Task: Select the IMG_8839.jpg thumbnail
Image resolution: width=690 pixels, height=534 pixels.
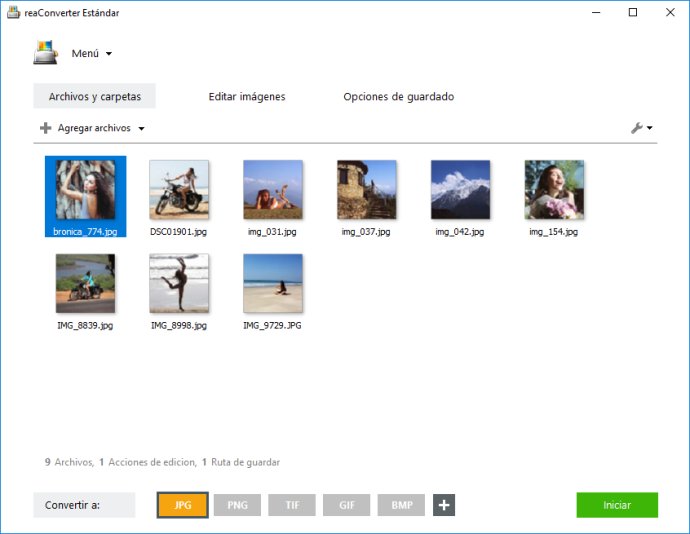Action: [x=85, y=283]
